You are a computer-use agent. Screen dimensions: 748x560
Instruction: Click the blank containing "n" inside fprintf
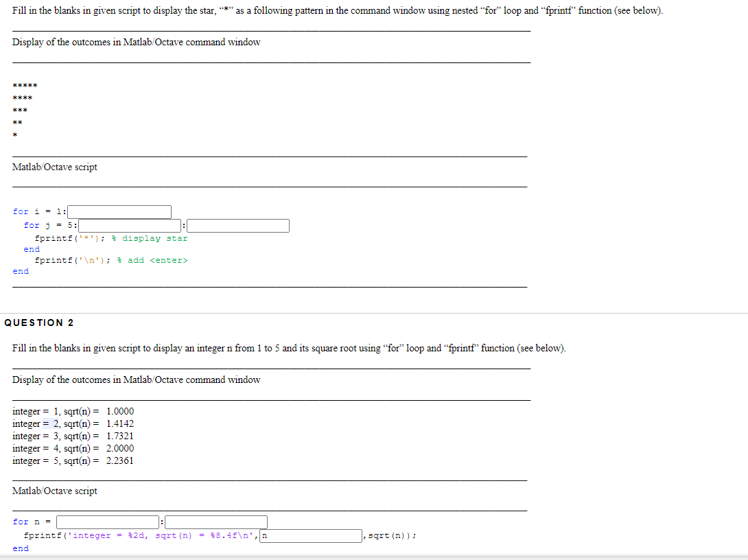309,535
